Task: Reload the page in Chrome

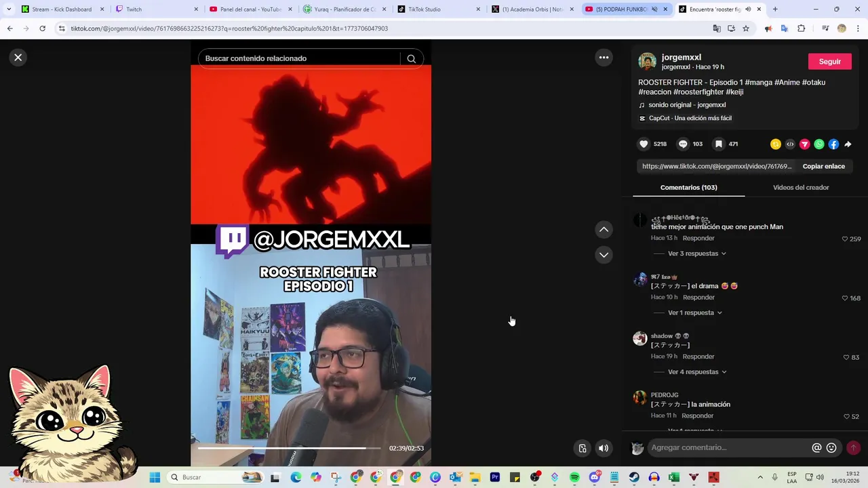Action: click(x=42, y=28)
